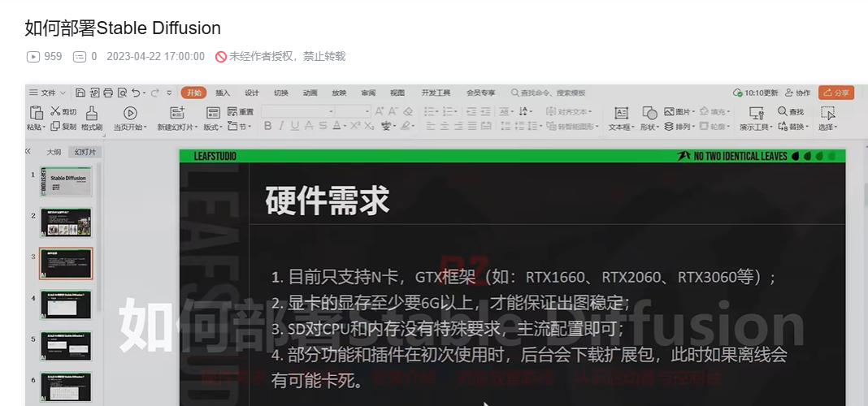Expand the quick access customize arrow
868x406 pixels.
tap(169, 93)
